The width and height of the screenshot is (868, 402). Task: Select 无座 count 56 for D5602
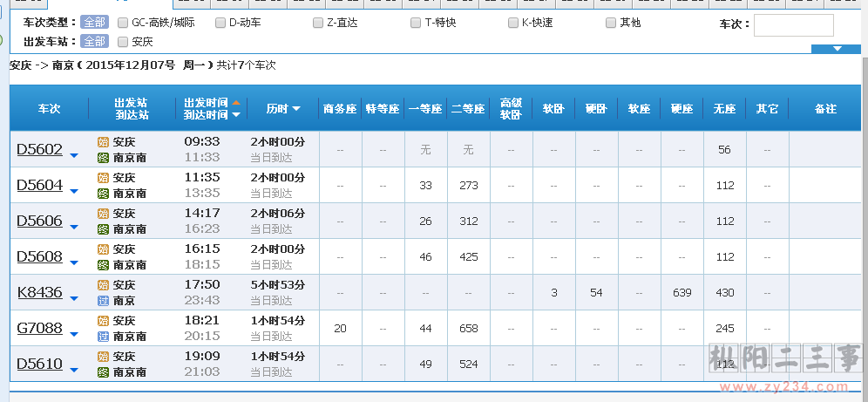(724, 149)
